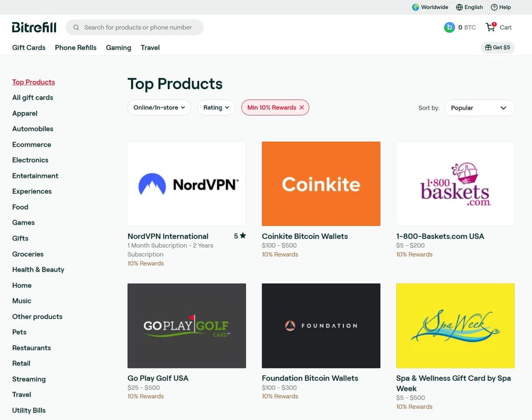Image resolution: width=532 pixels, height=420 pixels.
Task: Select Health & Beauty category
Action: click(x=38, y=270)
